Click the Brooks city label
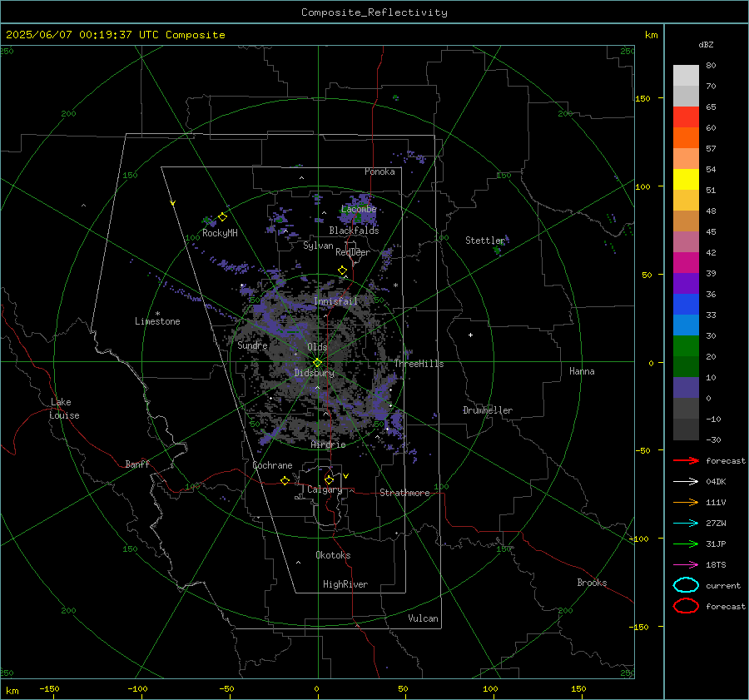 [592, 583]
